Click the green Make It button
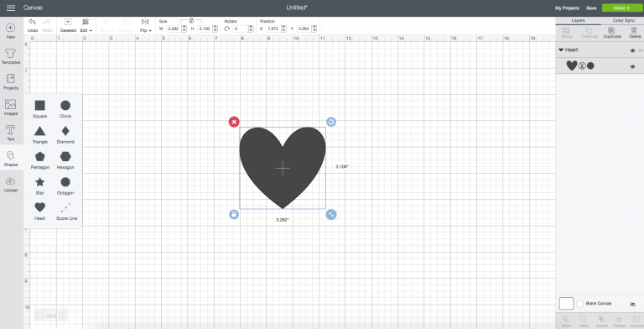Viewport: 644px width, 329px height. point(621,8)
